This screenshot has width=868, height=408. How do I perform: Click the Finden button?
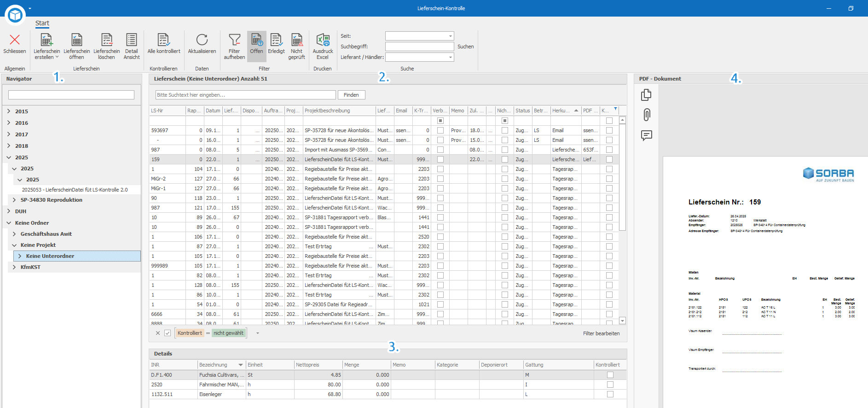[x=351, y=95]
